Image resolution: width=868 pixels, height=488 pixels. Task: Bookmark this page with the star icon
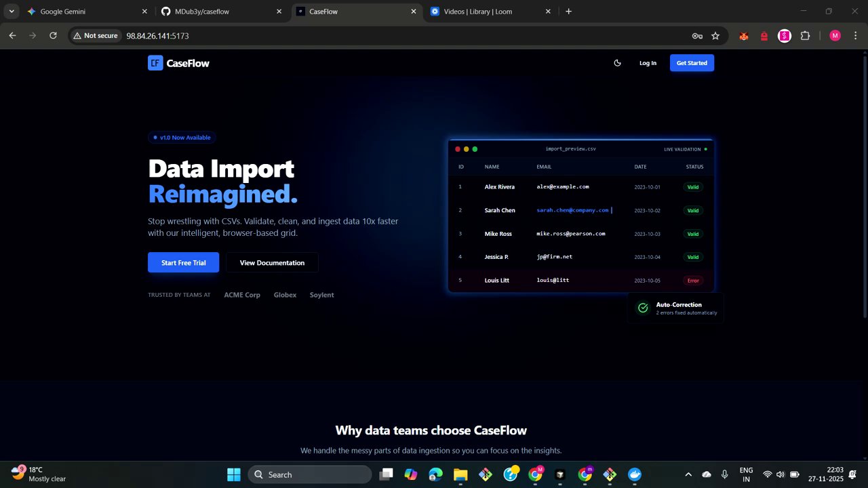click(x=715, y=36)
